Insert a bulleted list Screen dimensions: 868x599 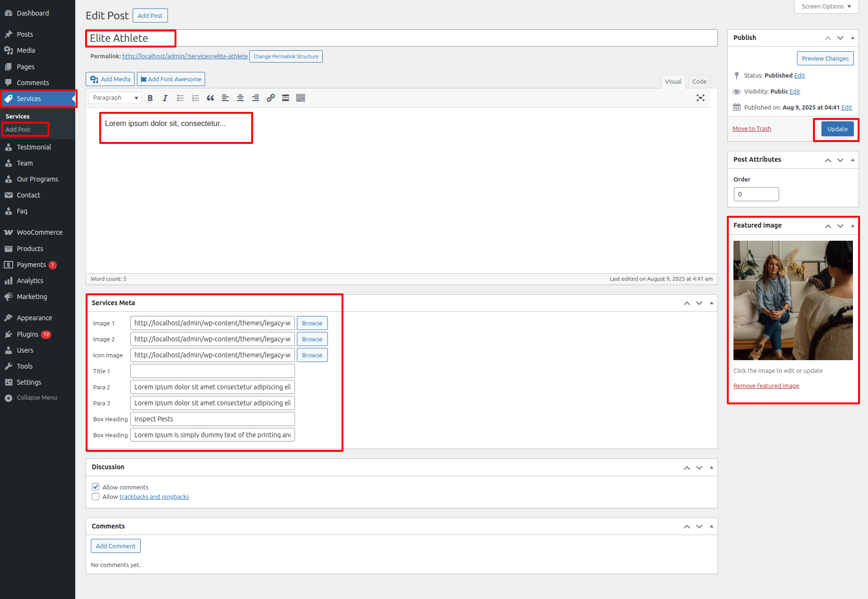180,98
